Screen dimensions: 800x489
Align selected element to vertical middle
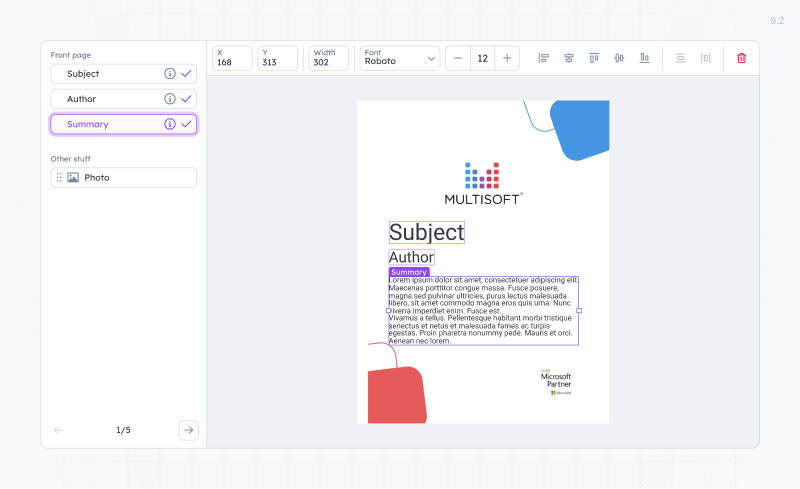point(619,58)
